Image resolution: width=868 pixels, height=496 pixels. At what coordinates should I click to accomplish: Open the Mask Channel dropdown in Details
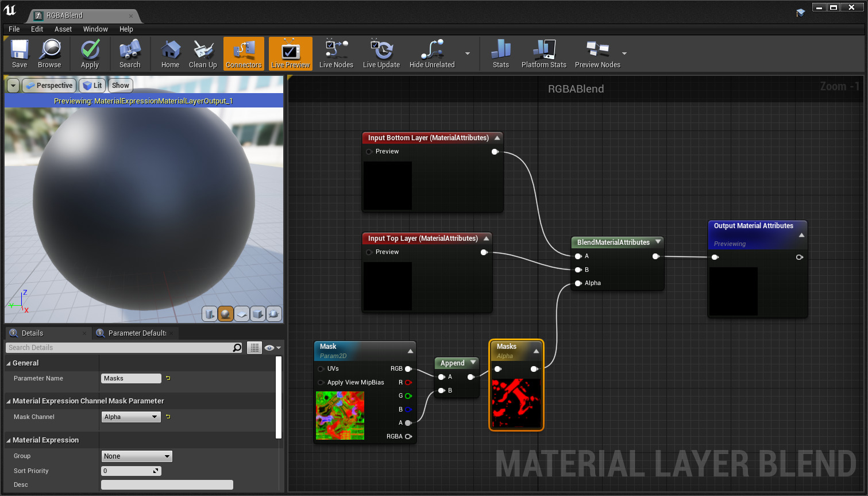pyautogui.click(x=131, y=417)
